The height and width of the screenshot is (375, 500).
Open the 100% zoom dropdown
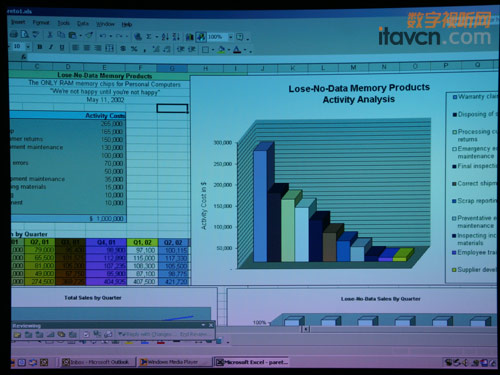point(231,37)
